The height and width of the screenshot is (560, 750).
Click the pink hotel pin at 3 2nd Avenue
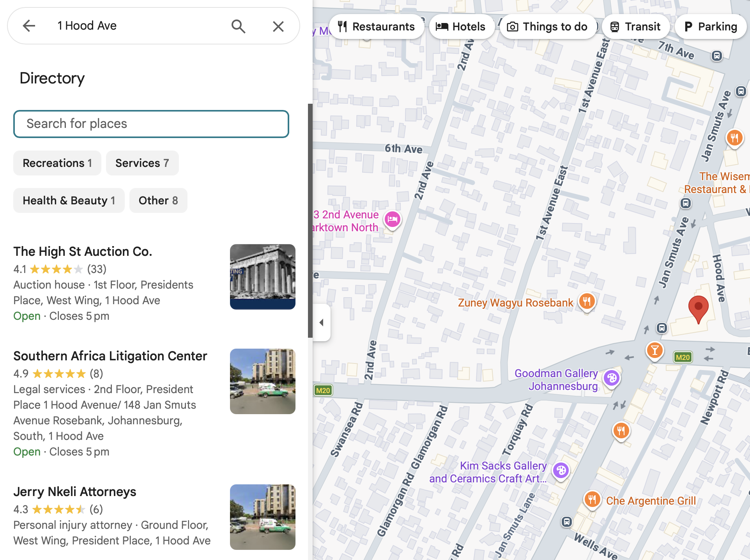(393, 220)
